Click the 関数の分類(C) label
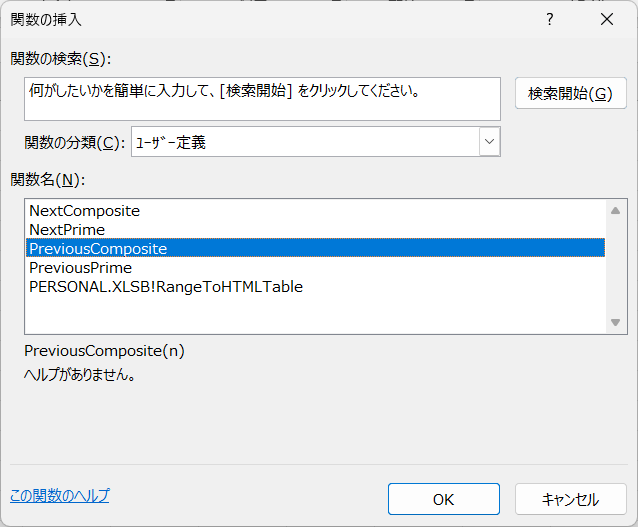638x527 pixels. pyautogui.click(x=75, y=142)
